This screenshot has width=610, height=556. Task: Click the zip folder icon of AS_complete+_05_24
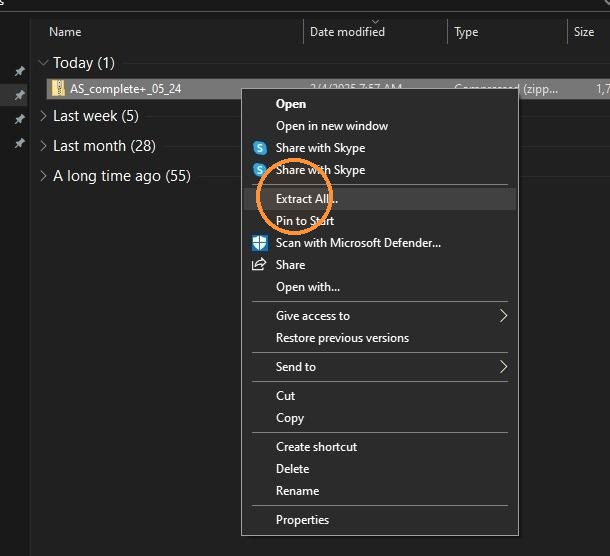click(x=58, y=88)
